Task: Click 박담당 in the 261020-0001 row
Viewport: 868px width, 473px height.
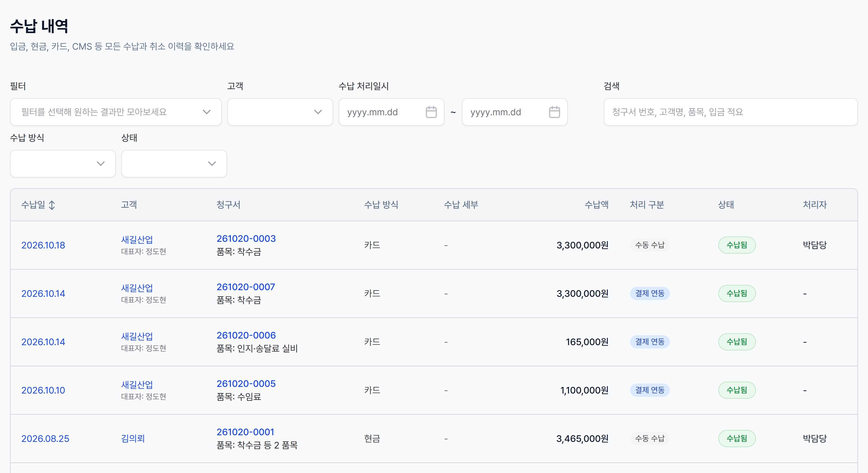Action: pos(815,439)
